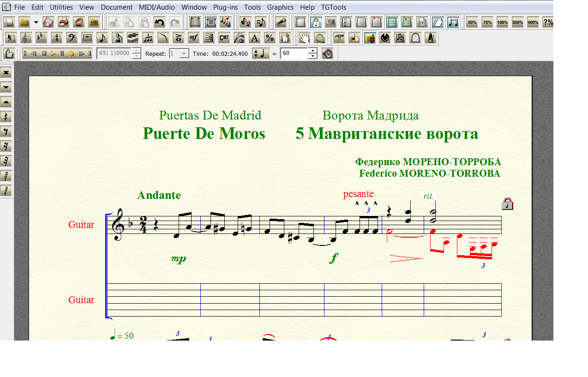
Task: Select the Note Mover tool
Action: click(354, 38)
